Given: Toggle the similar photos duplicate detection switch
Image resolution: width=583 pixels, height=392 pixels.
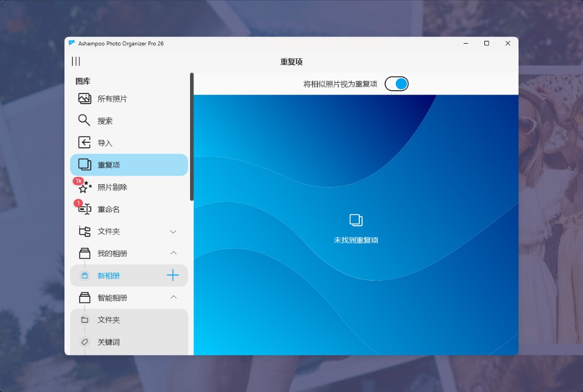Looking at the screenshot, I should point(396,83).
